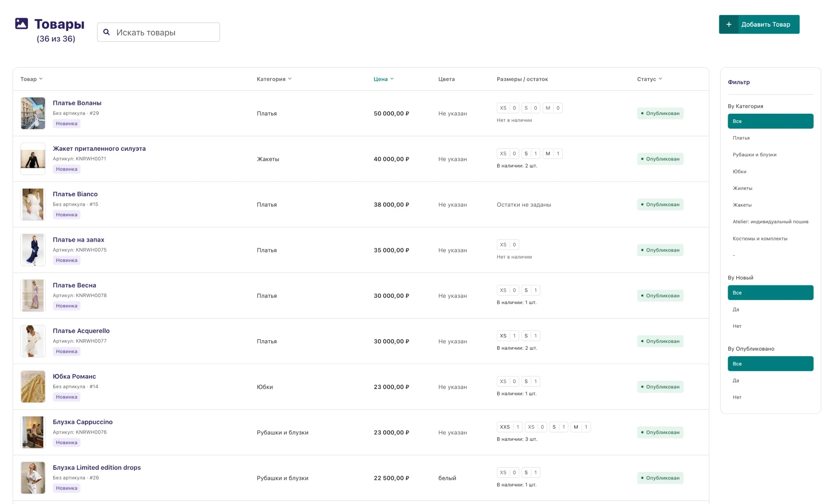Open the Платье Acquerello product link
Image resolution: width=833 pixels, height=504 pixels.
pos(81,331)
